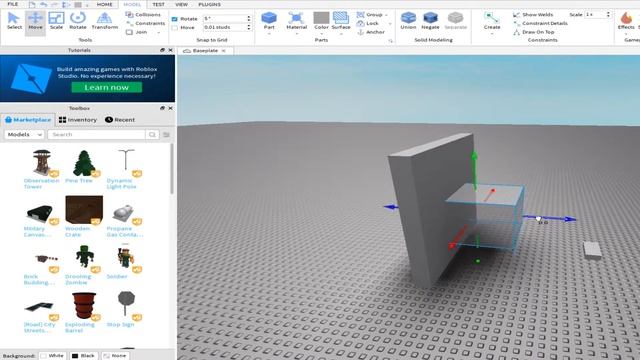The height and width of the screenshot is (360, 640).
Task: Toggle the Collisions option
Action: [143, 14]
